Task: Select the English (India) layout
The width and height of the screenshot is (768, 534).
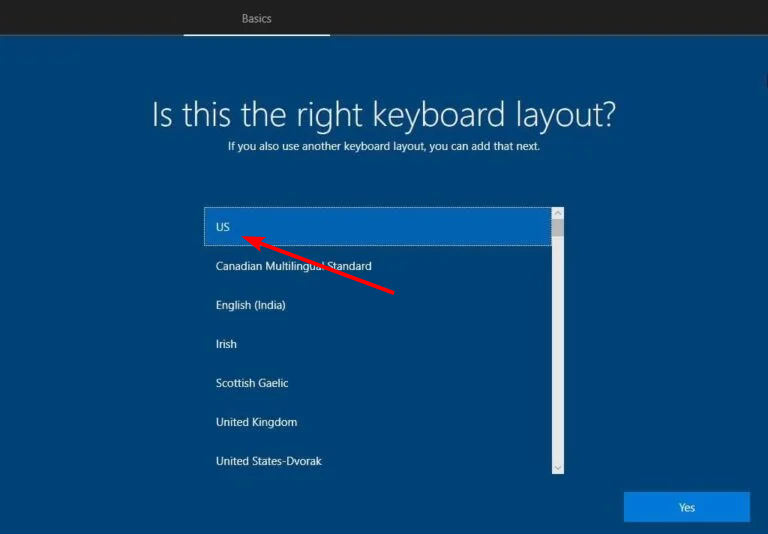Action: click(378, 305)
